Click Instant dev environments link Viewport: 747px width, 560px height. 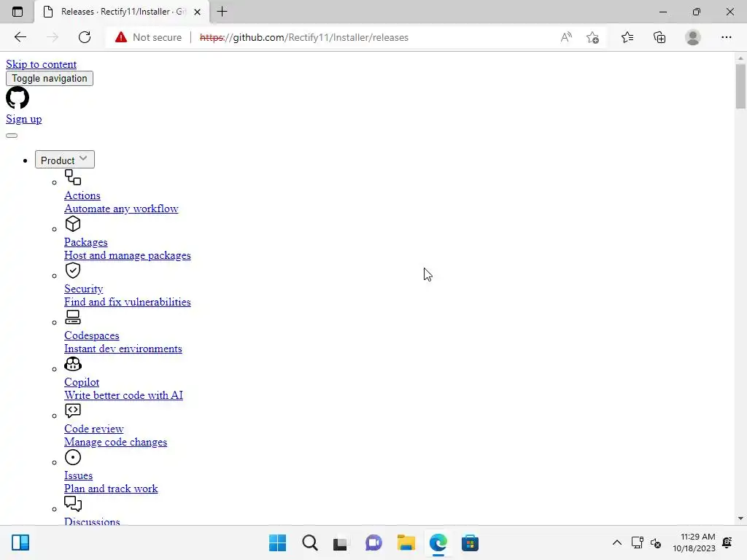[x=123, y=349]
